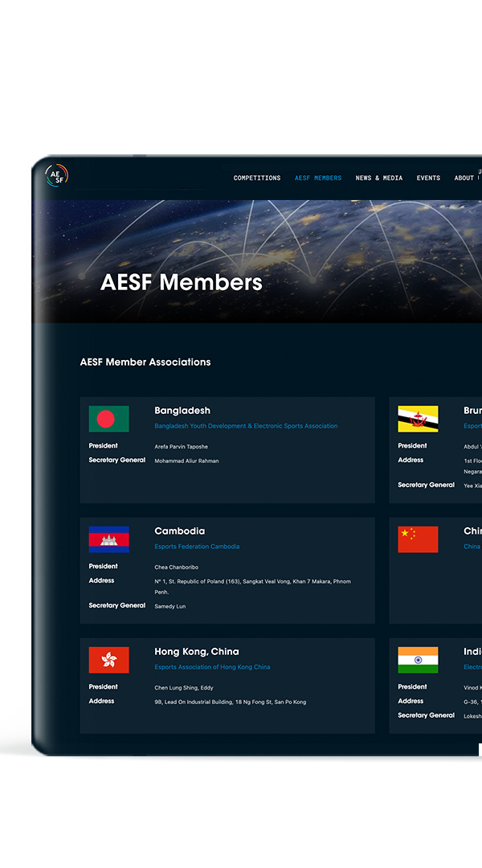Open the Competitions menu
Image resolution: width=482 pixels, height=868 pixels.
pos(257,178)
